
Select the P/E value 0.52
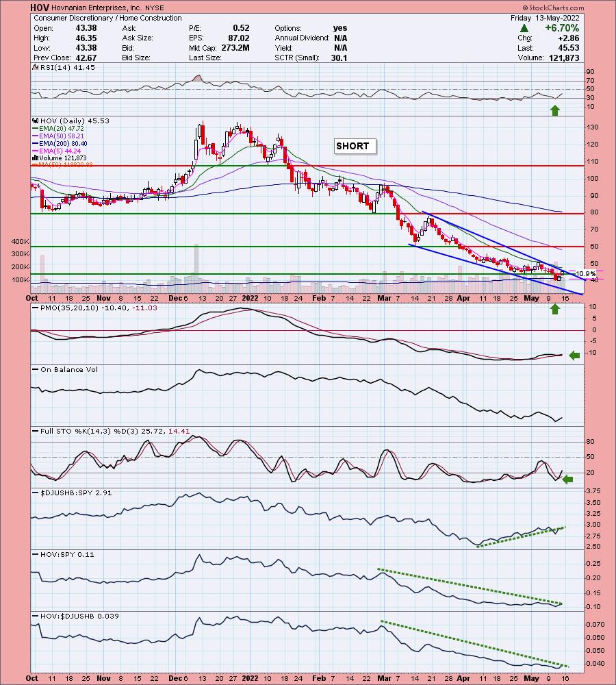(x=241, y=28)
